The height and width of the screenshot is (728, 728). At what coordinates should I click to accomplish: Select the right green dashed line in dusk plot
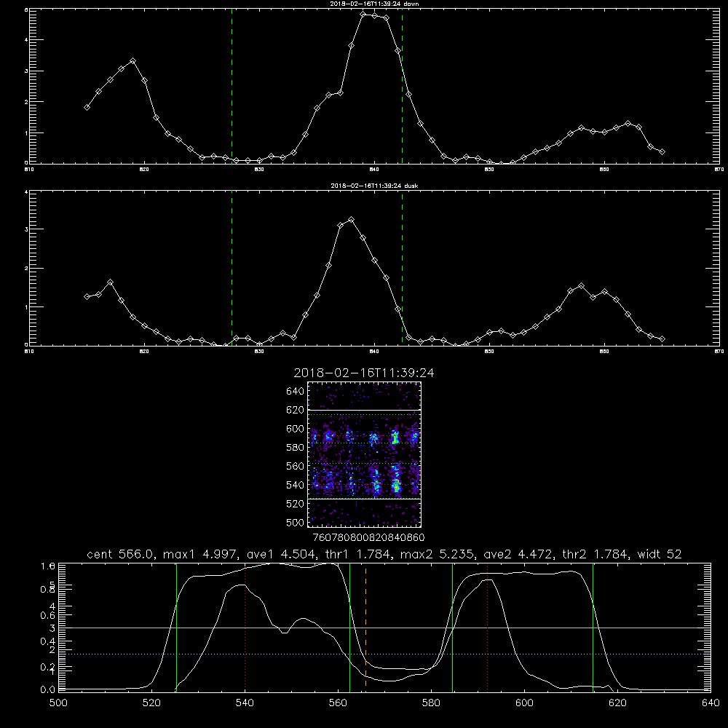pos(402,269)
